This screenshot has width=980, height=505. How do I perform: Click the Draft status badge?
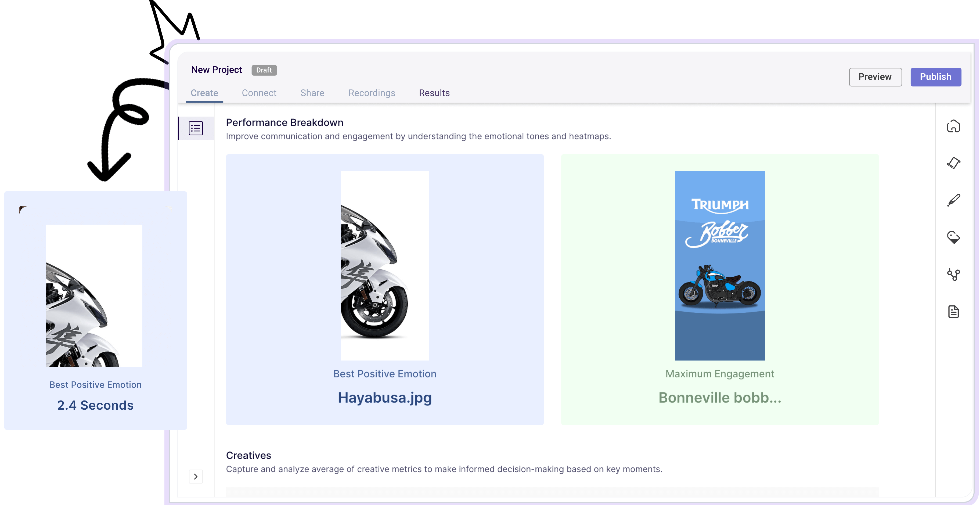coord(264,70)
